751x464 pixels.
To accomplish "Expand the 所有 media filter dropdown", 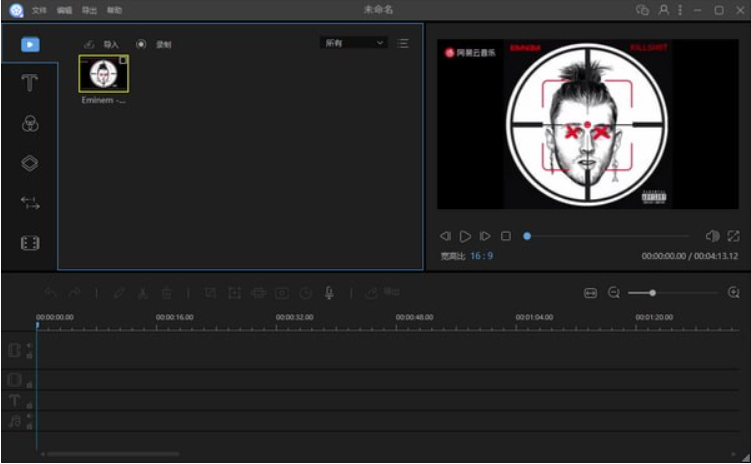I will point(354,43).
